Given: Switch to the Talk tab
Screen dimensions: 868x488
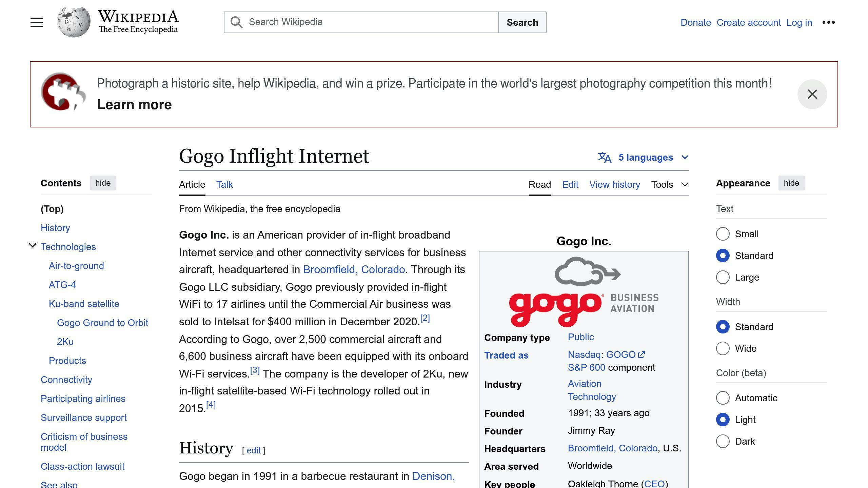Looking at the screenshot, I should (x=224, y=184).
